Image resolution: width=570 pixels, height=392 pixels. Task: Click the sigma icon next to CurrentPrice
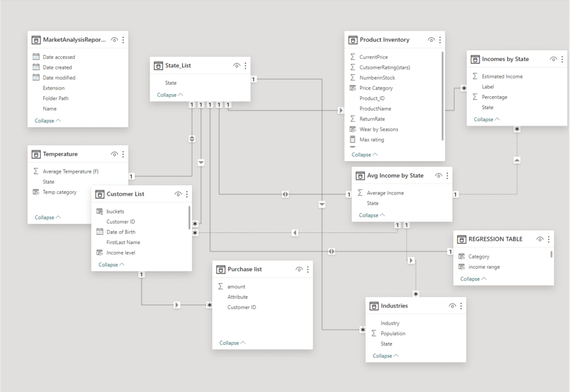point(353,57)
